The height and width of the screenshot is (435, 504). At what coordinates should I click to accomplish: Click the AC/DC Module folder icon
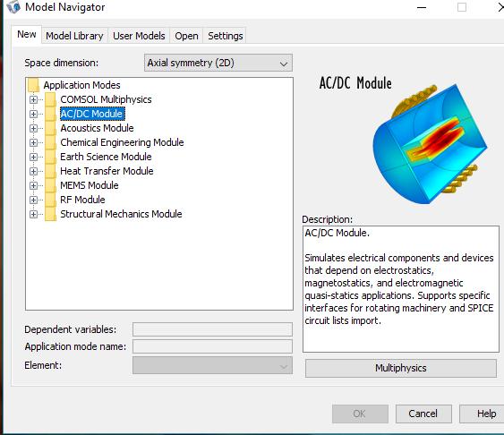point(50,114)
